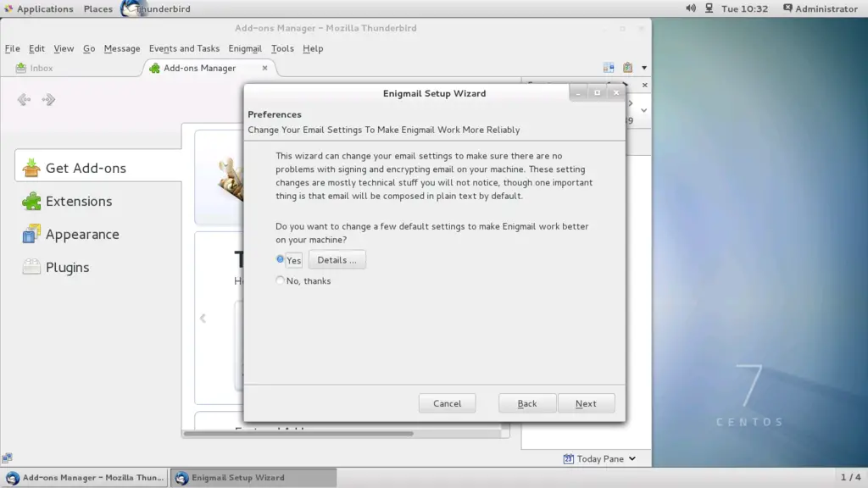Click the network icon in top bar
The image size is (868, 488).
[x=709, y=8]
